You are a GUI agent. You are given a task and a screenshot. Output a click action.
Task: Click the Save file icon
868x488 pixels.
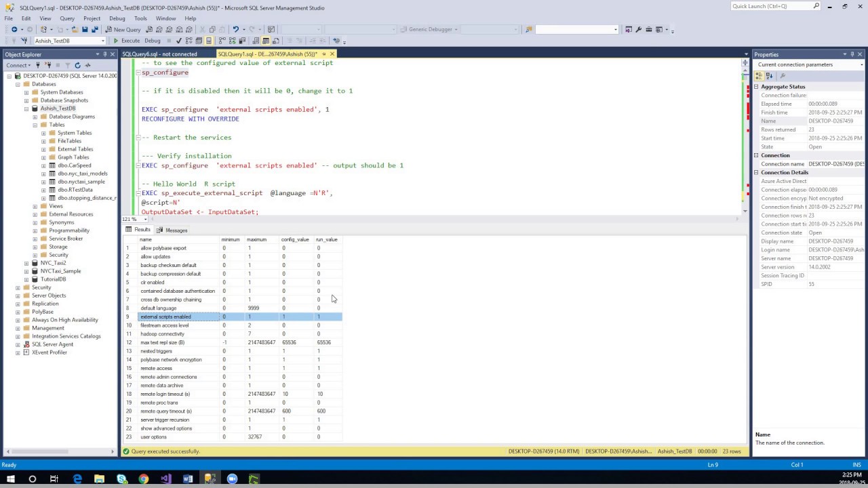coord(85,30)
